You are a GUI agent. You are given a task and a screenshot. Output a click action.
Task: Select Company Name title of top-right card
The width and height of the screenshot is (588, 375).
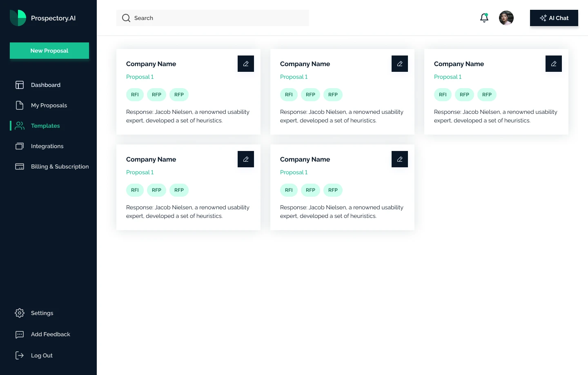pos(459,64)
